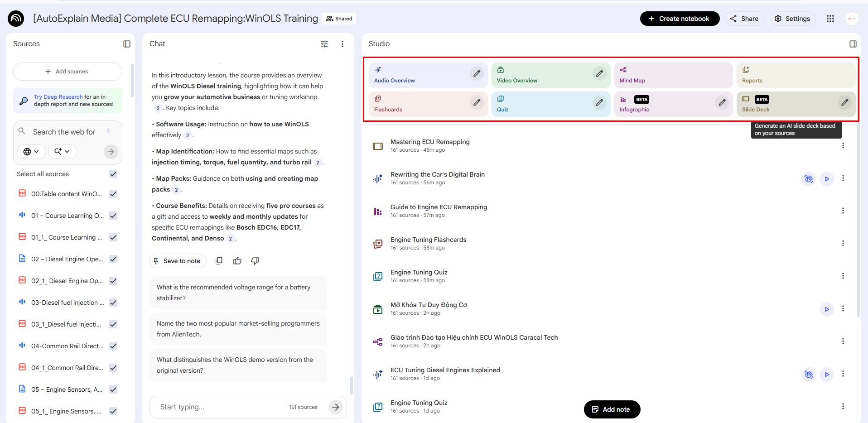The height and width of the screenshot is (423, 868).
Task: Submit the chat message arrow button
Action: point(335,407)
